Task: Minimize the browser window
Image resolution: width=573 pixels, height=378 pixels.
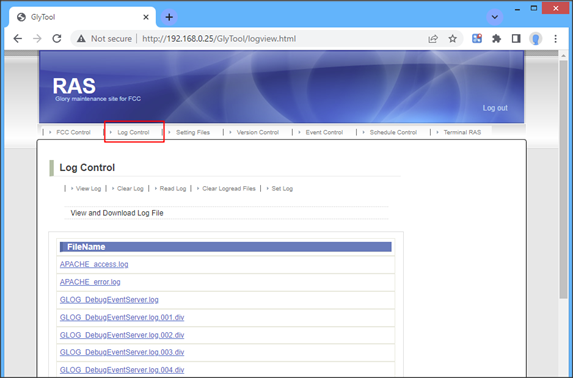Action: pyautogui.click(x=517, y=9)
